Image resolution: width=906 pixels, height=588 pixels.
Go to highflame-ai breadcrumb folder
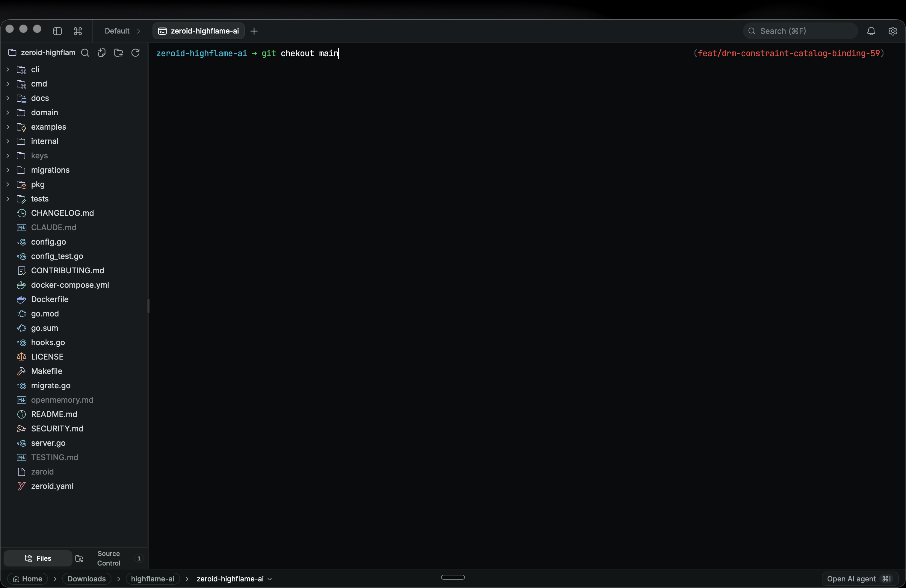152,578
